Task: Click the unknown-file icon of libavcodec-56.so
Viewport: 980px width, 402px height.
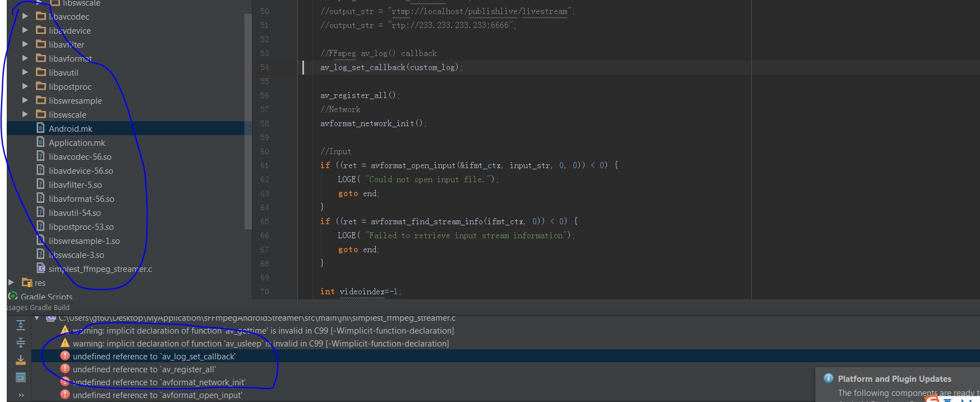Action: pos(40,156)
